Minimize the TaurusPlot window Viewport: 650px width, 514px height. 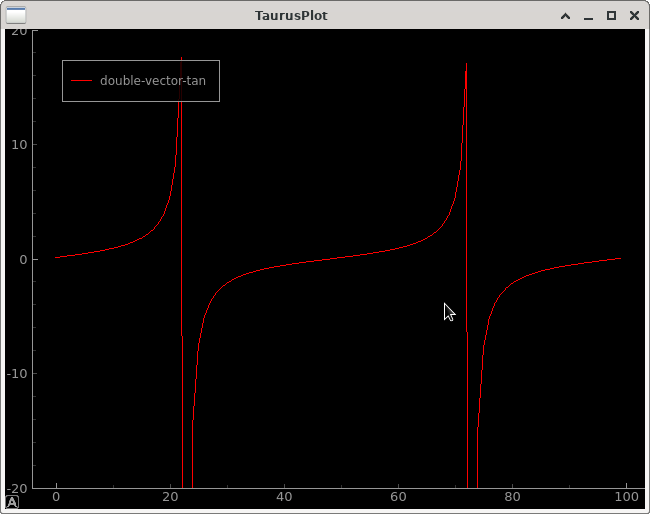588,16
